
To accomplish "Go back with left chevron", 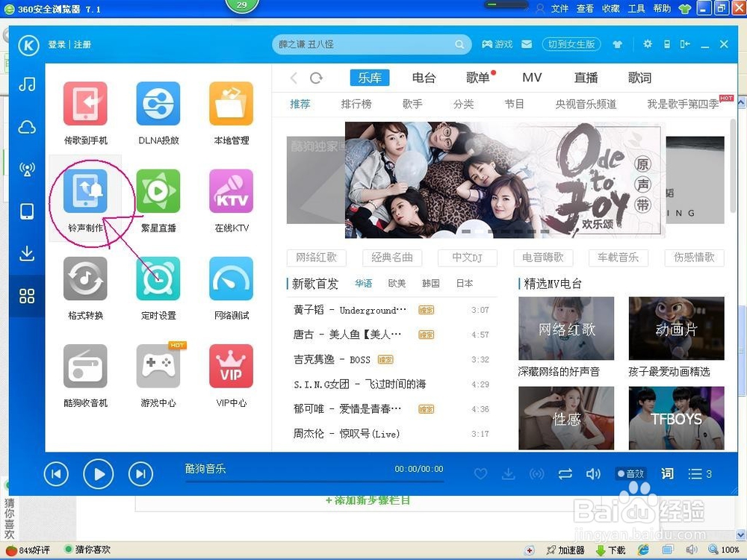I will tap(294, 78).
